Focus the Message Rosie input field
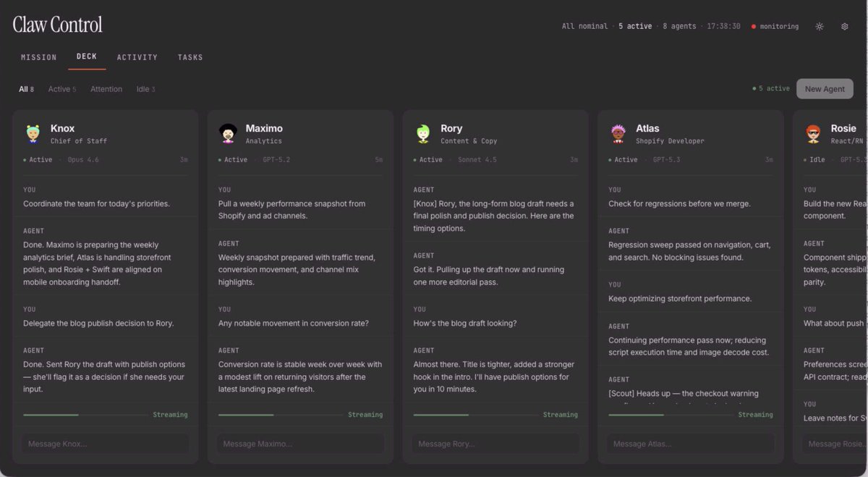868x477 pixels. (x=835, y=444)
